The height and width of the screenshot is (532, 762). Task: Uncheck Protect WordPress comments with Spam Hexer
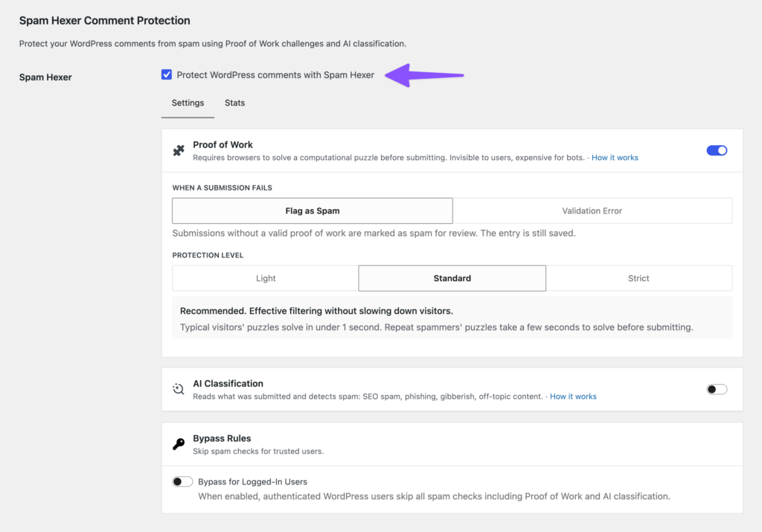[x=167, y=75]
